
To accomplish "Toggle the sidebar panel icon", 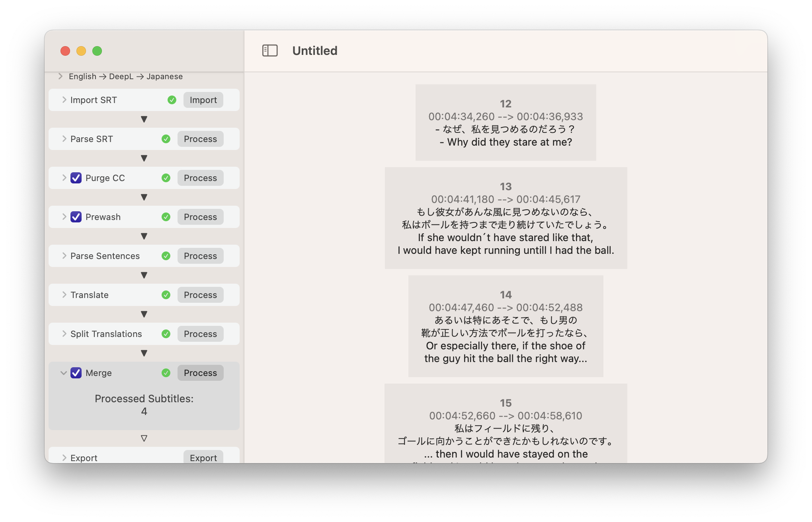I will [x=270, y=51].
